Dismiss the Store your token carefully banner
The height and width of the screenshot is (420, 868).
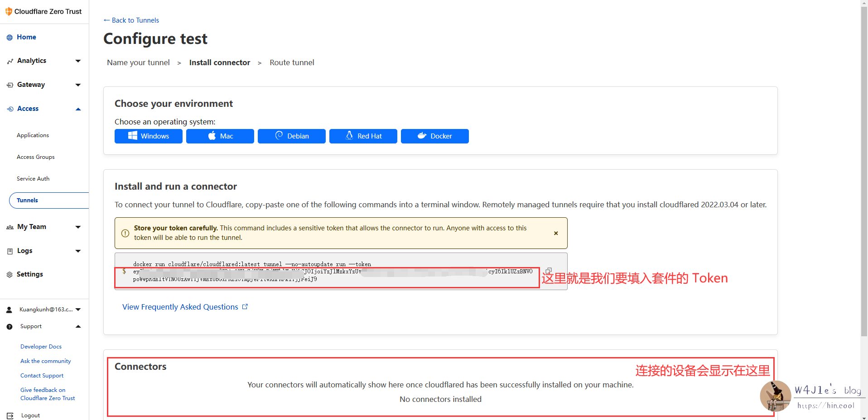coord(556,233)
